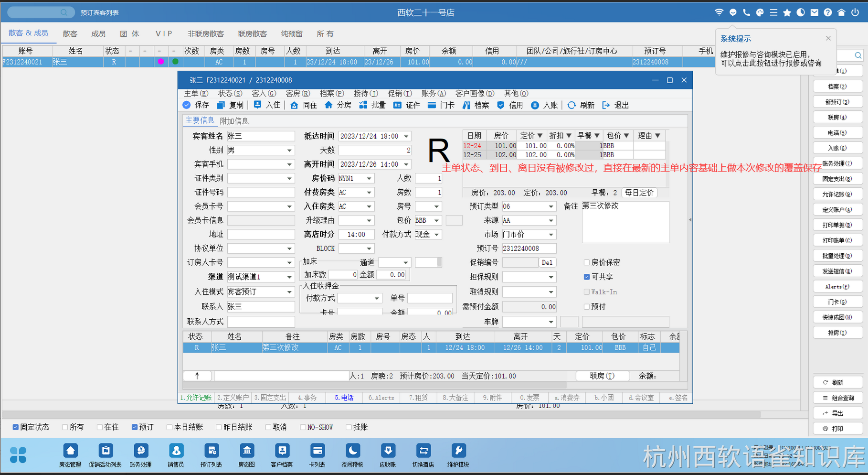Click the four-petal main menu logo
The image size is (868, 475).
click(18, 455)
